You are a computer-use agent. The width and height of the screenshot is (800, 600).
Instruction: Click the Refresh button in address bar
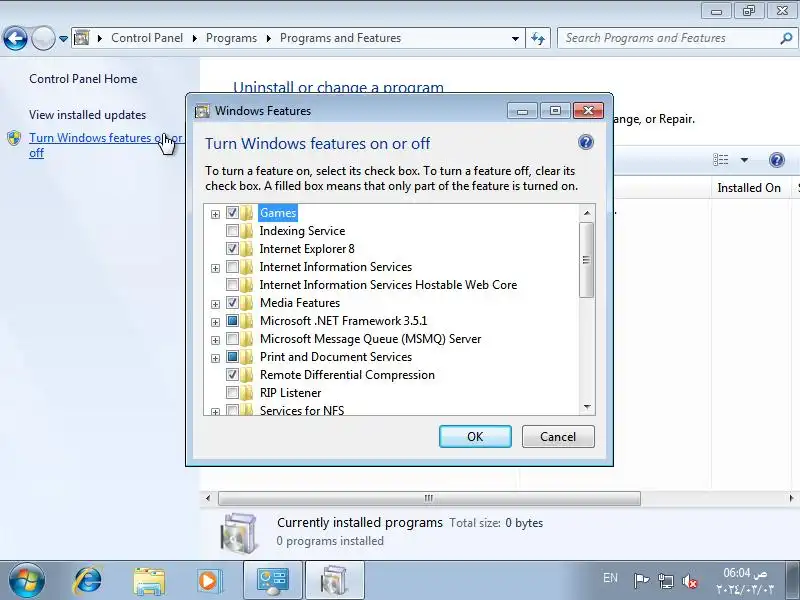coord(538,38)
